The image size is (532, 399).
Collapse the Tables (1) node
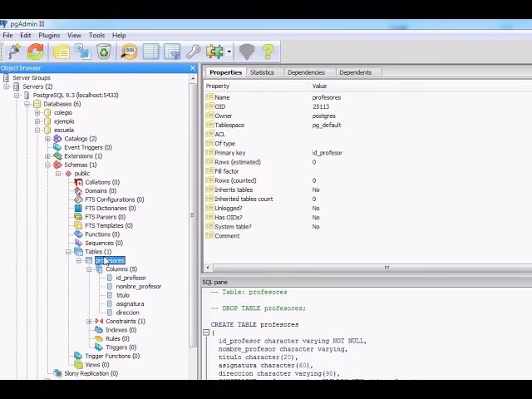click(68, 252)
